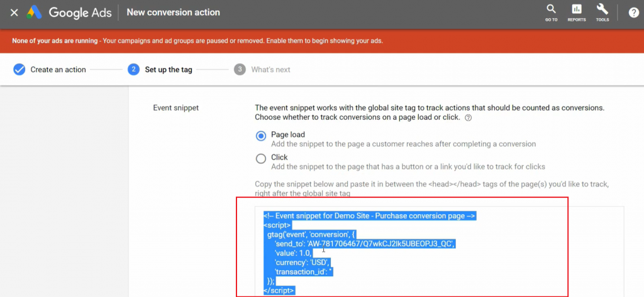
Task: Click the 'transaction_id' line in snippet
Action: (x=304, y=271)
